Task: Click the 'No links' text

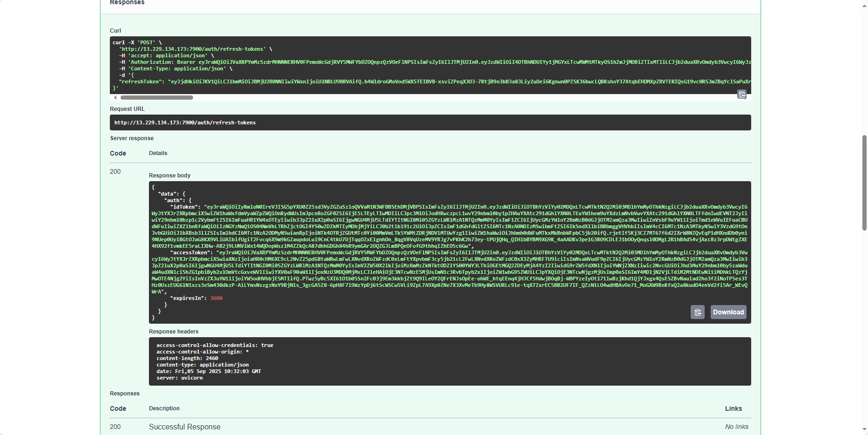Action: click(x=736, y=427)
